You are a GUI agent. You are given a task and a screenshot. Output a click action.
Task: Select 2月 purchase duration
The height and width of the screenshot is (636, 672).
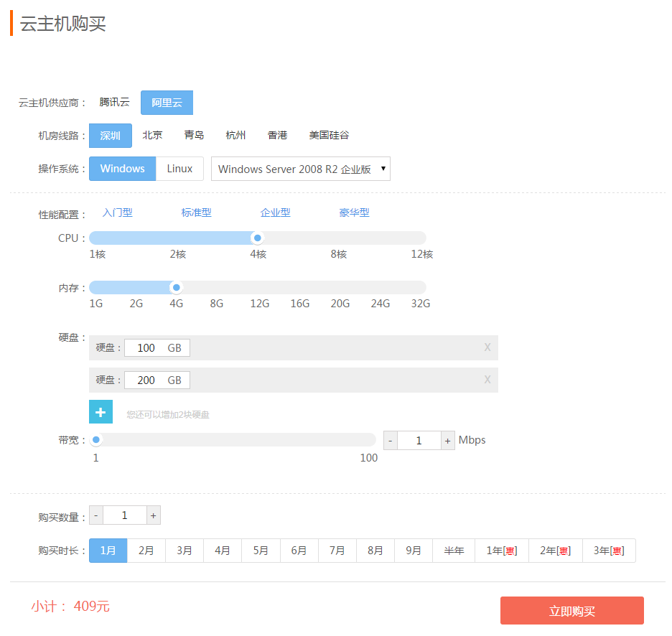[146, 551]
